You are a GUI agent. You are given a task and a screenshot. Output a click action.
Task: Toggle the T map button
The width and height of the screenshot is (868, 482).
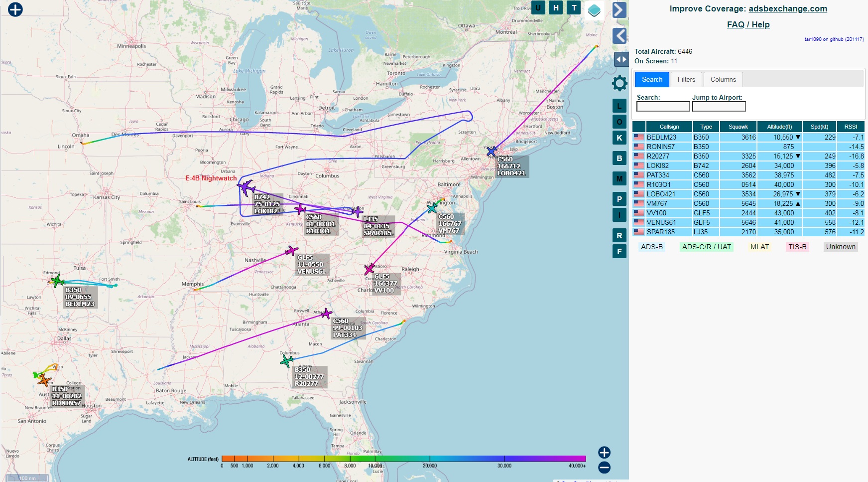(574, 7)
